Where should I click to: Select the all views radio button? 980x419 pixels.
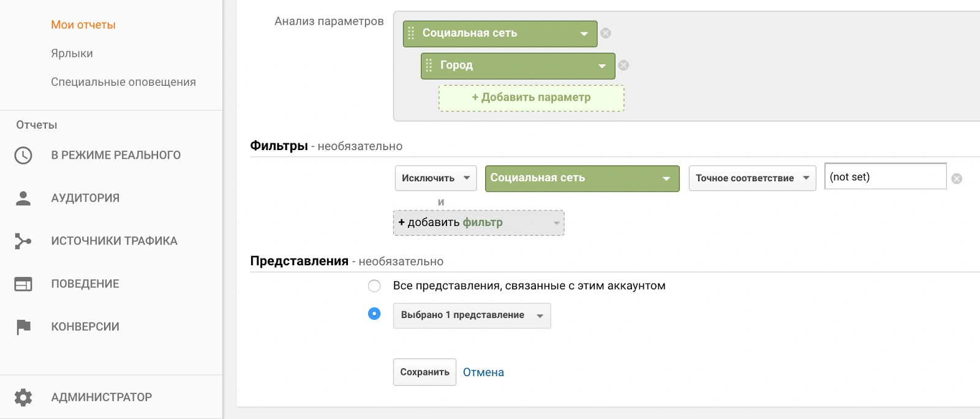pos(374,286)
